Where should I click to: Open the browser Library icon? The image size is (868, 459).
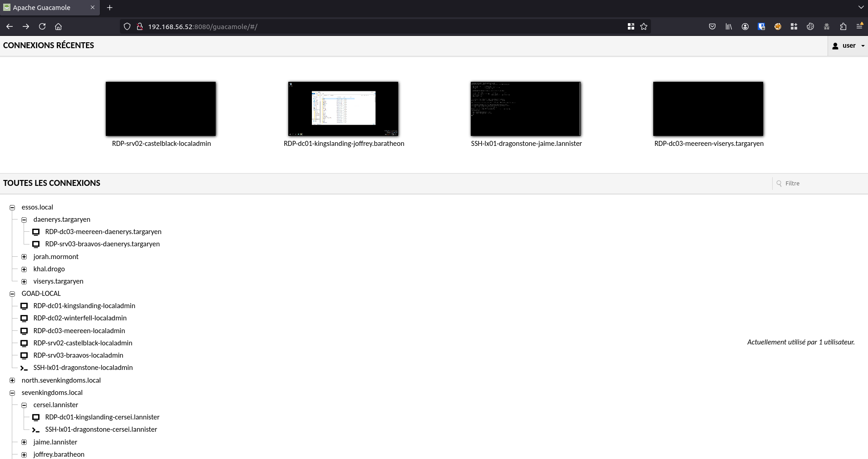pyautogui.click(x=729, y=26)
